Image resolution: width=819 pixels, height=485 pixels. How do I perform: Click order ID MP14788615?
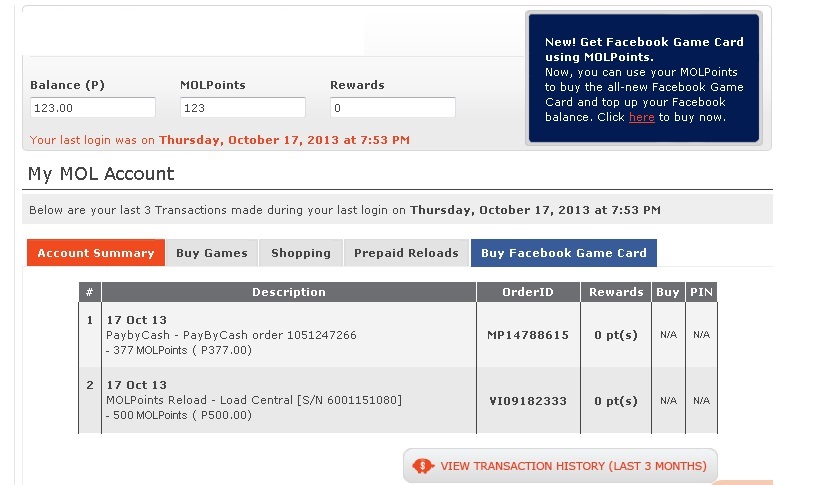pyautogui.click(x=528, y=335)
